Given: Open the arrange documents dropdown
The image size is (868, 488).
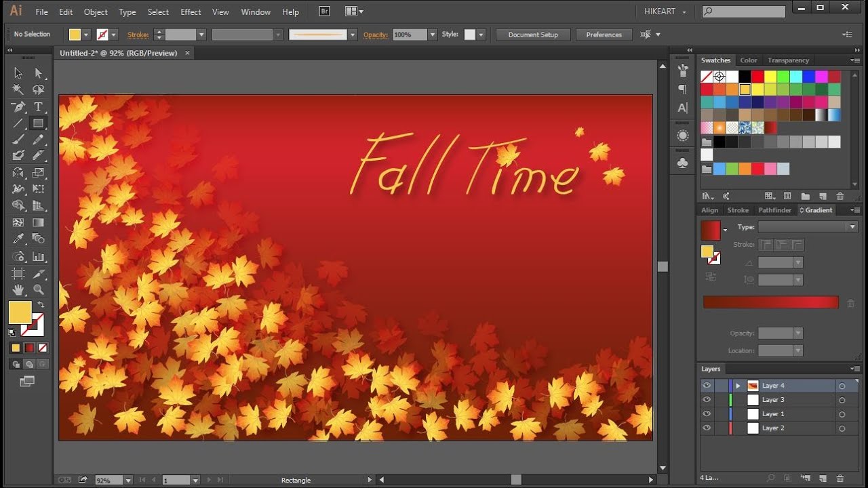Looking at the screenshot, I should (x=354, y=12).
